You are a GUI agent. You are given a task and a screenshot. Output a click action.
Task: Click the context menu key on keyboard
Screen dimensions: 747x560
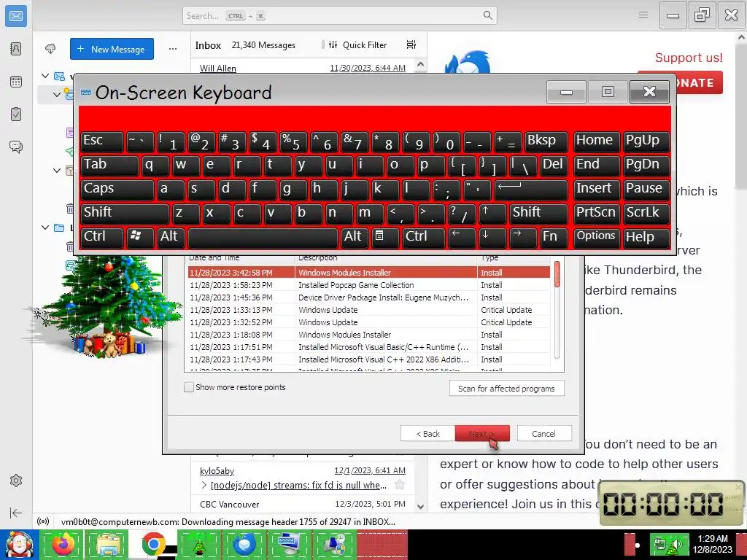coord(384,237)
